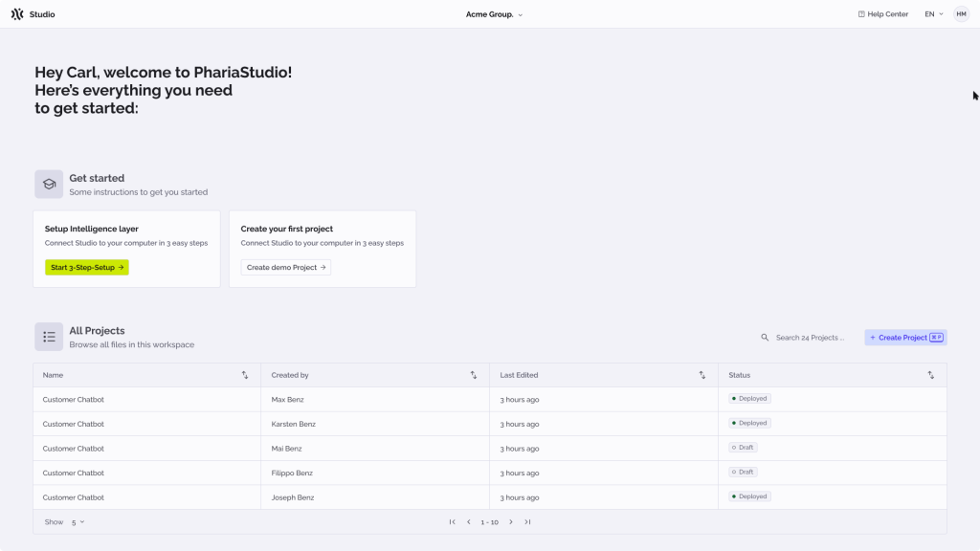Open the Help Center link
This screenshot has height=551, width=980.
[x=883, y=13]
